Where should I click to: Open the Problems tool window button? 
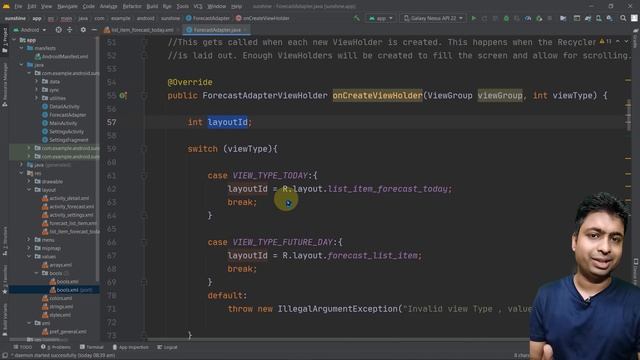56,347
